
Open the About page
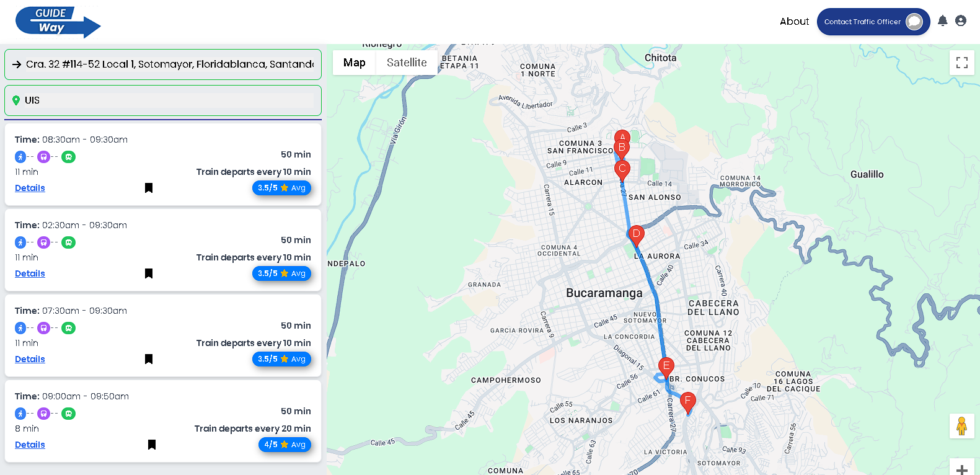pyautogui.click(x=795, y=21)
